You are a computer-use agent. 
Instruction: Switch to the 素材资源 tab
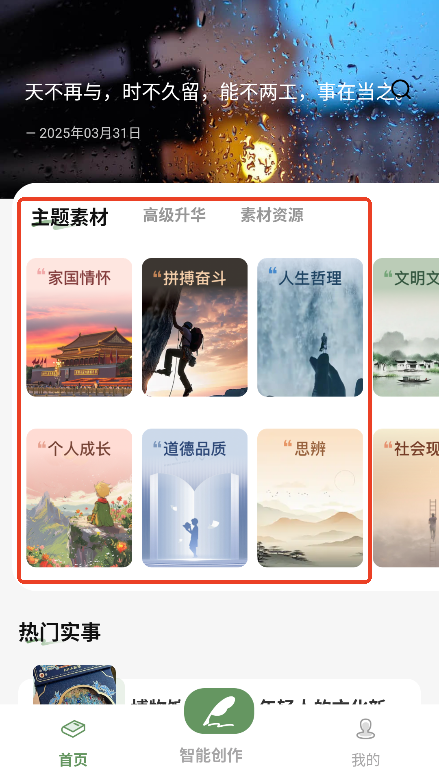tap(272, 215)
